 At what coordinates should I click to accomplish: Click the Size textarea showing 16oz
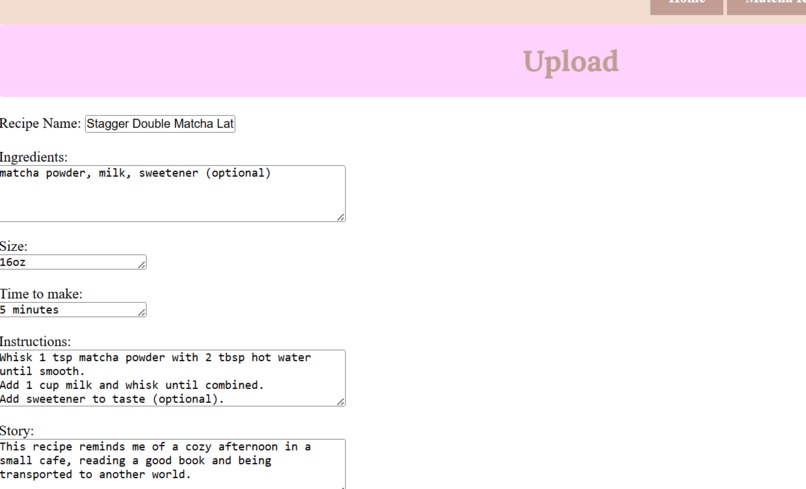click(72, 262)
